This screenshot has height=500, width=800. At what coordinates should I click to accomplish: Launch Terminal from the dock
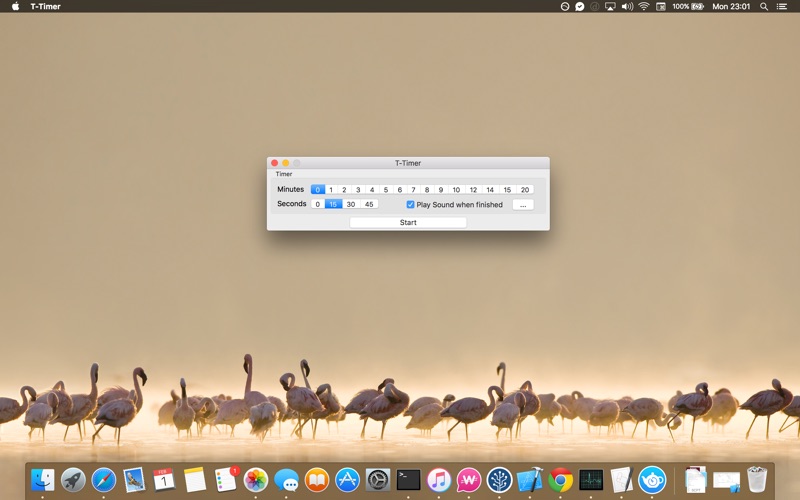(408, 480)
